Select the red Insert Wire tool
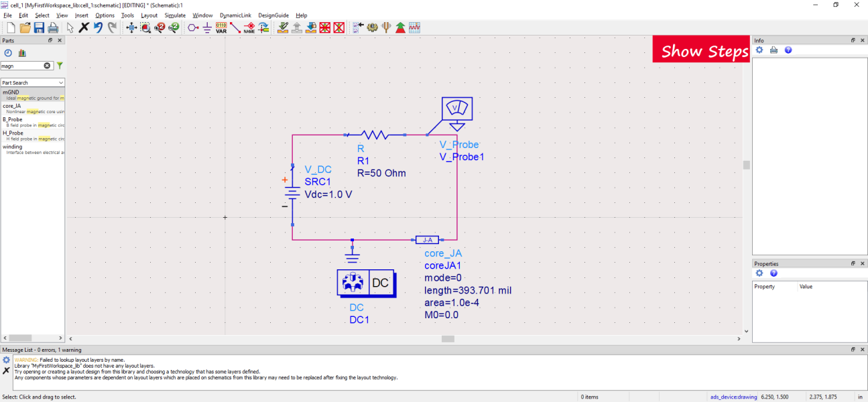This screenshot has width=868, height=402. 235,27
